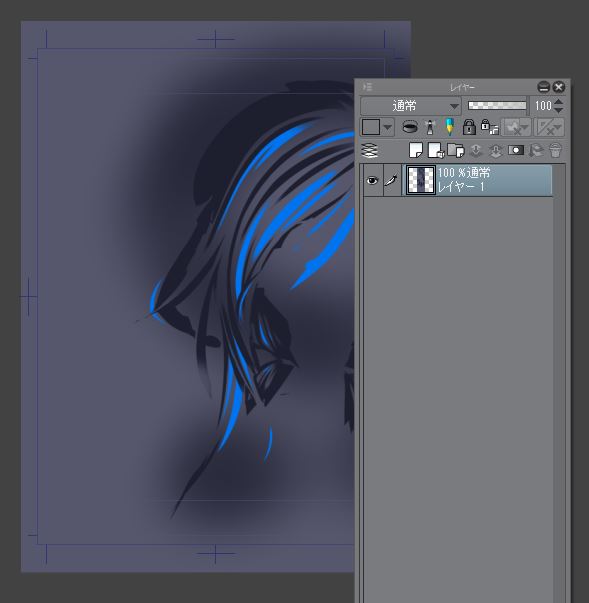Viewport: 589px width, 603px height.
Task: Increase opacity with the up stepper arrow
Action: point(559,102)
